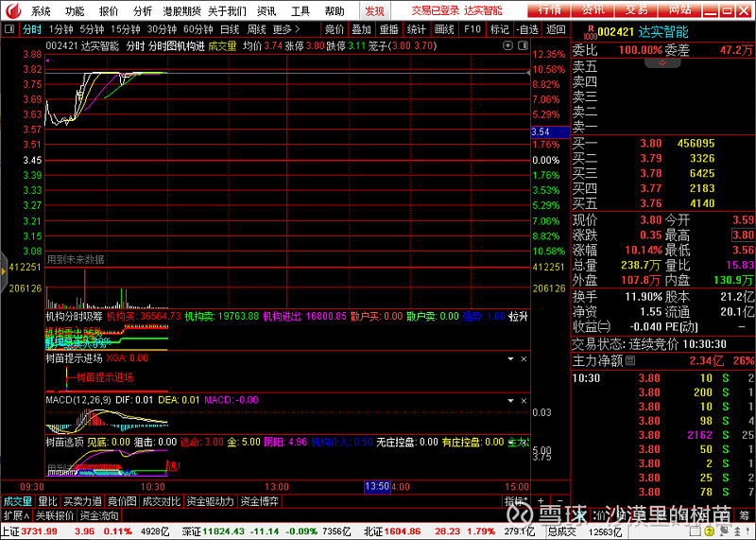Switch to the 行情 section
The width and height of the screenshot is (756, 540).
coord(549,9)
